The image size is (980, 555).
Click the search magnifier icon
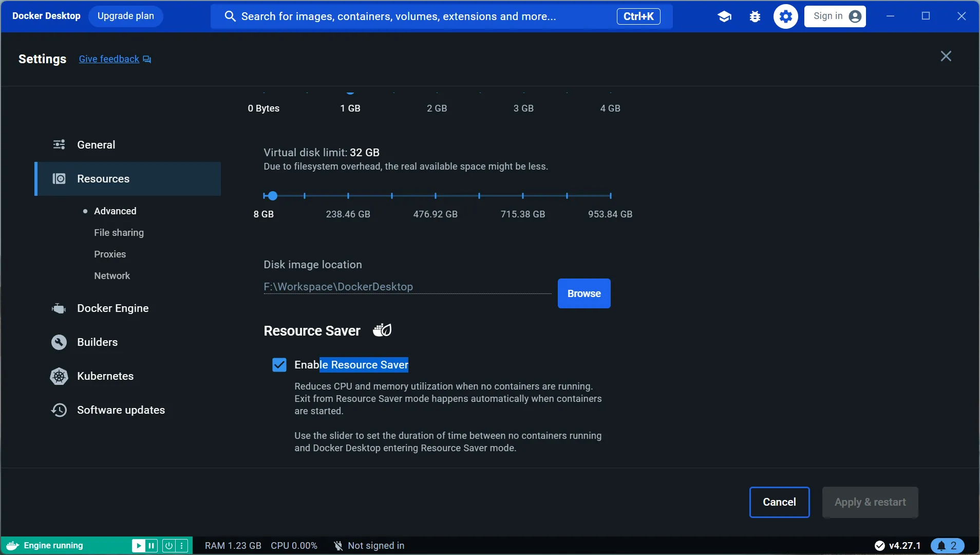(x=230, y=16)
